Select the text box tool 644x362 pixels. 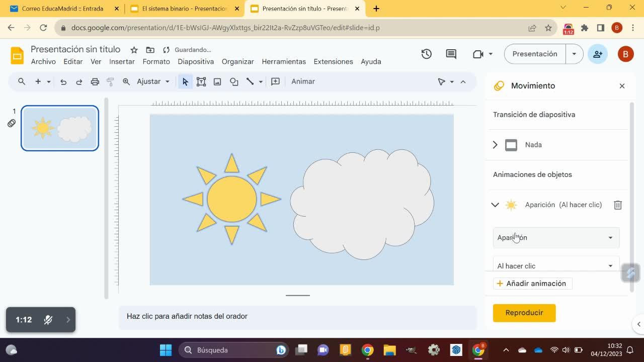click(201, 81)
